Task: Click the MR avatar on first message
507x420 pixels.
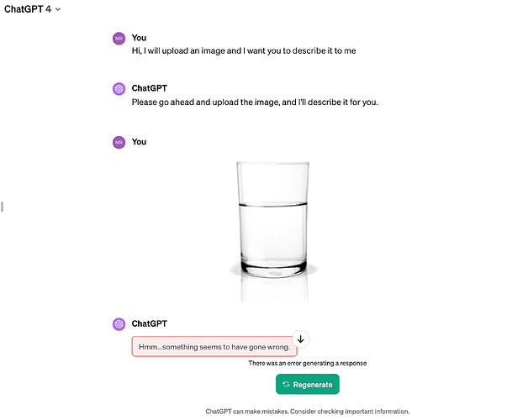Action: pos(119,38)
